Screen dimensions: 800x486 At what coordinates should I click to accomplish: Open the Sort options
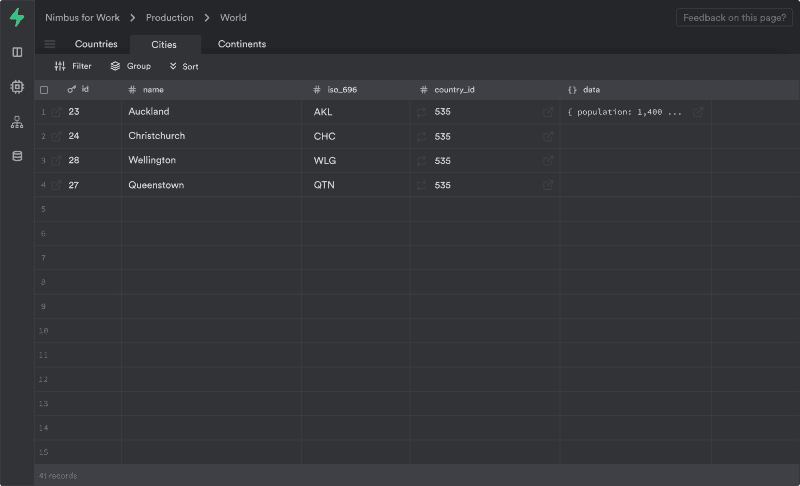(x=184, y=66)
